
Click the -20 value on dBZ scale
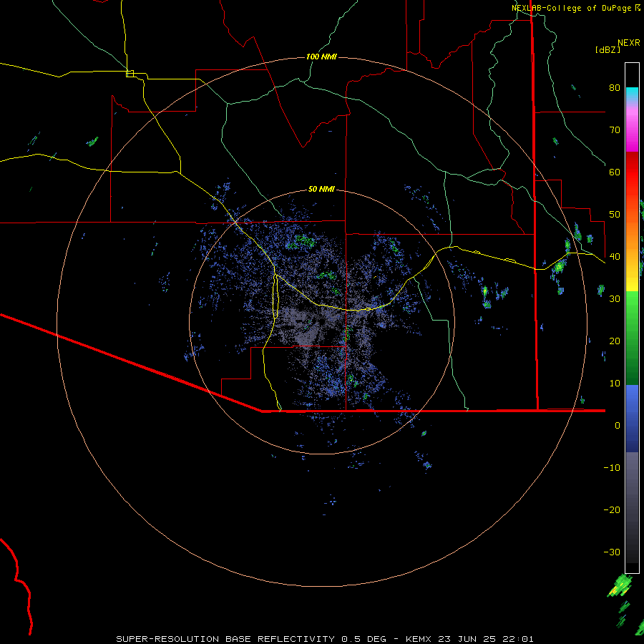(x=612, y=509)
